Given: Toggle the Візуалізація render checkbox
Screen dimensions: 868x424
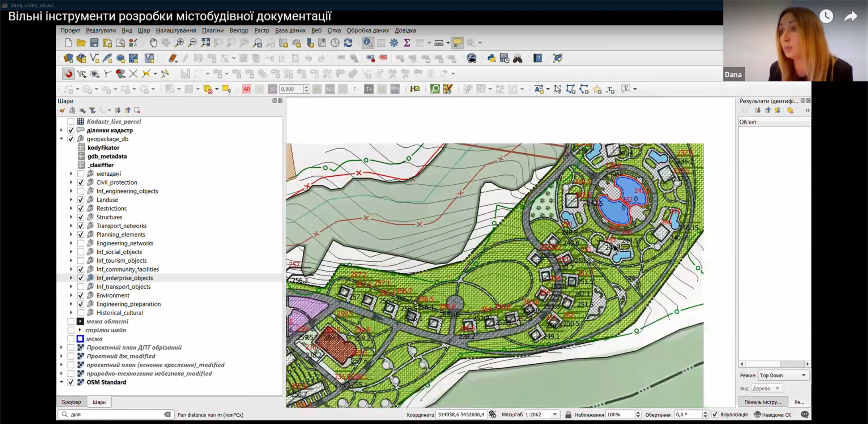Looking at the screenshot, I should pyautogui.click(x=715, y=415).
